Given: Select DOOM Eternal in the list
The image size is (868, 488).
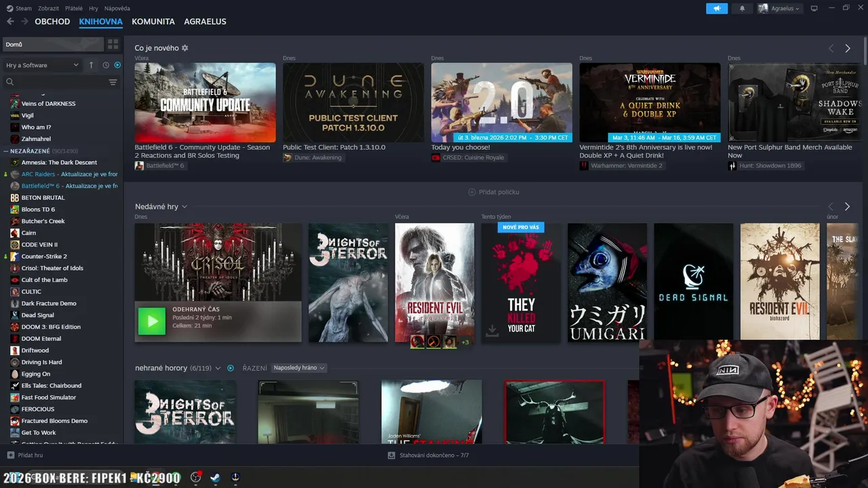Looking at the screenshot, I should tap(41, 338).
